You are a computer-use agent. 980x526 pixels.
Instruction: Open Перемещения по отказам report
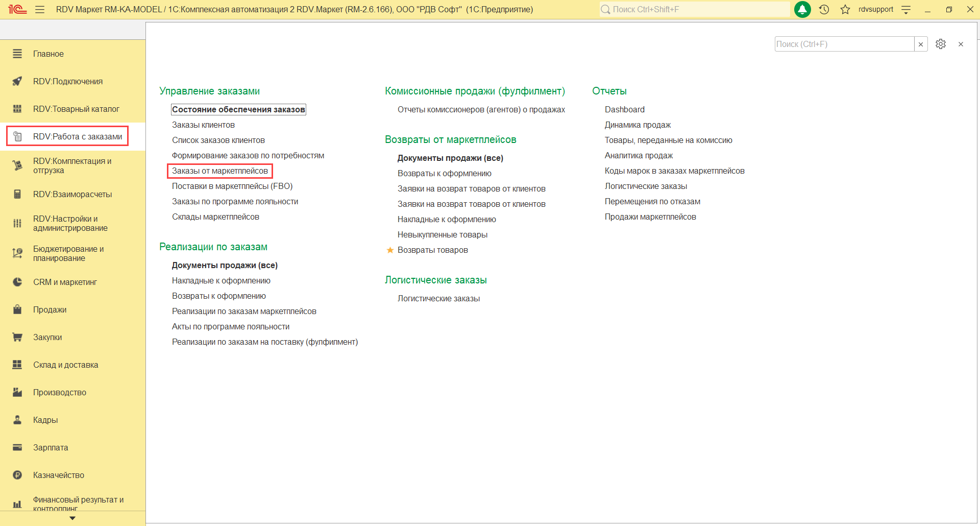[x=652, y=201]
